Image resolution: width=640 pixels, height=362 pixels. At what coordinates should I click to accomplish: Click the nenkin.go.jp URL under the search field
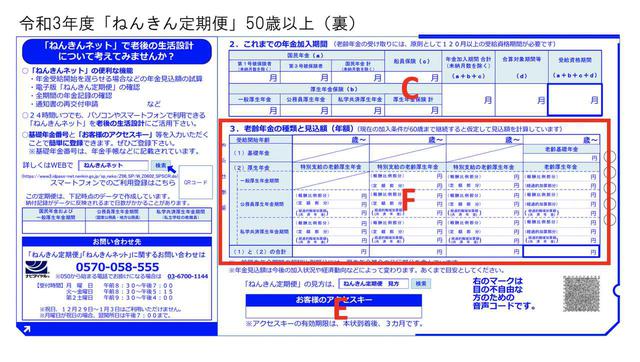point(100,176)
